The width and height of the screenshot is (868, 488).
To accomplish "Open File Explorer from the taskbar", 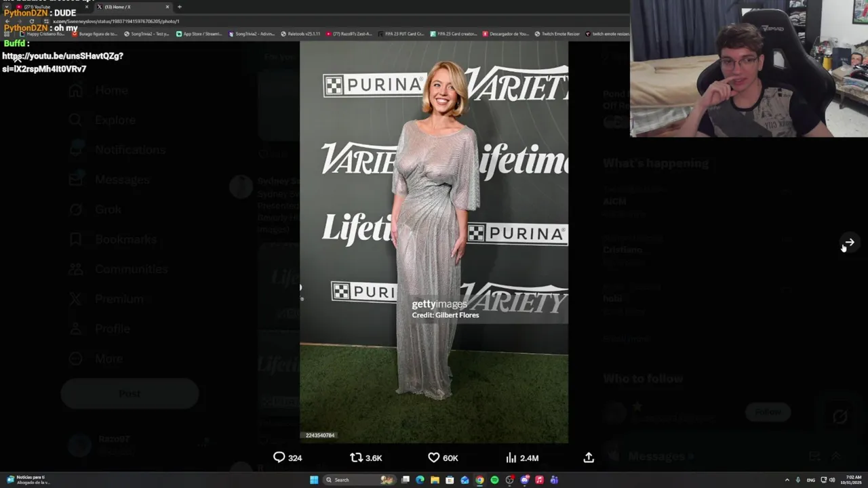I will click(x=435, y=480).
